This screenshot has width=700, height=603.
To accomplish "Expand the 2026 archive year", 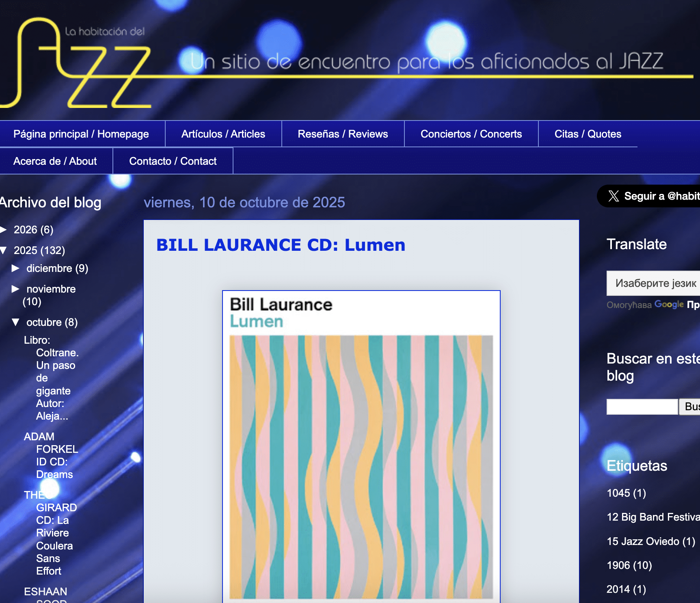I will point(4,230).
